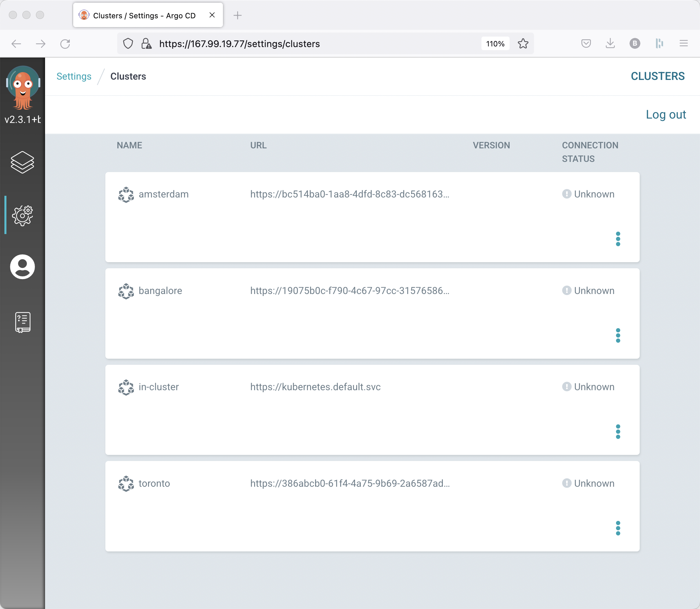Expand the toronto cluster three-dot menu

(618, 528)
